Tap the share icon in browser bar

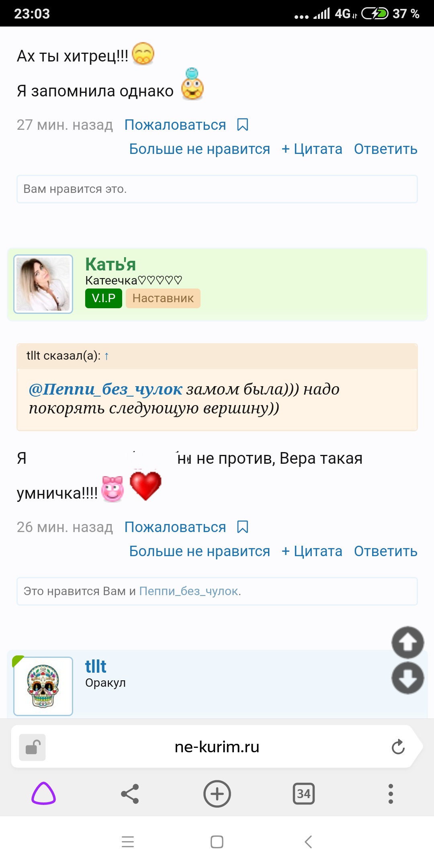coord(130,794)
